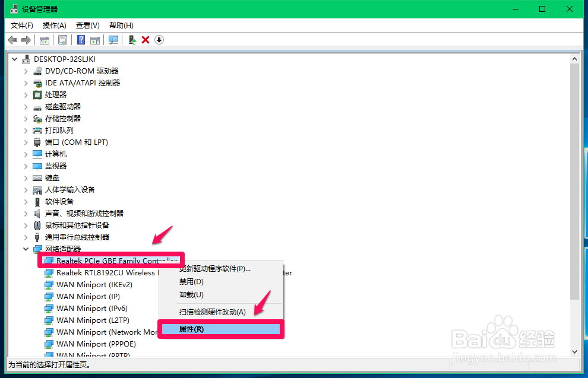
Task: Open the 查看(V) menu
Action: point(87,25)
